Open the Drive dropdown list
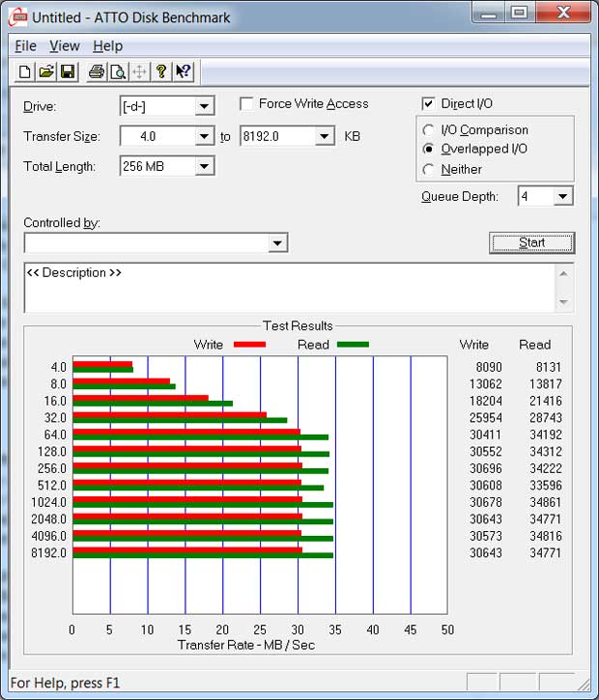599x700 pixels. 204,106
